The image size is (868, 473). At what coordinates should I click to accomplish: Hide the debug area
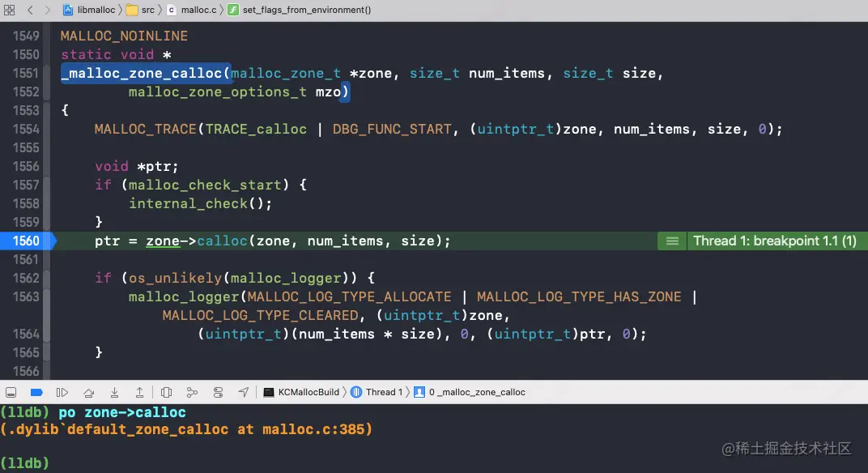tap(11, 393)
